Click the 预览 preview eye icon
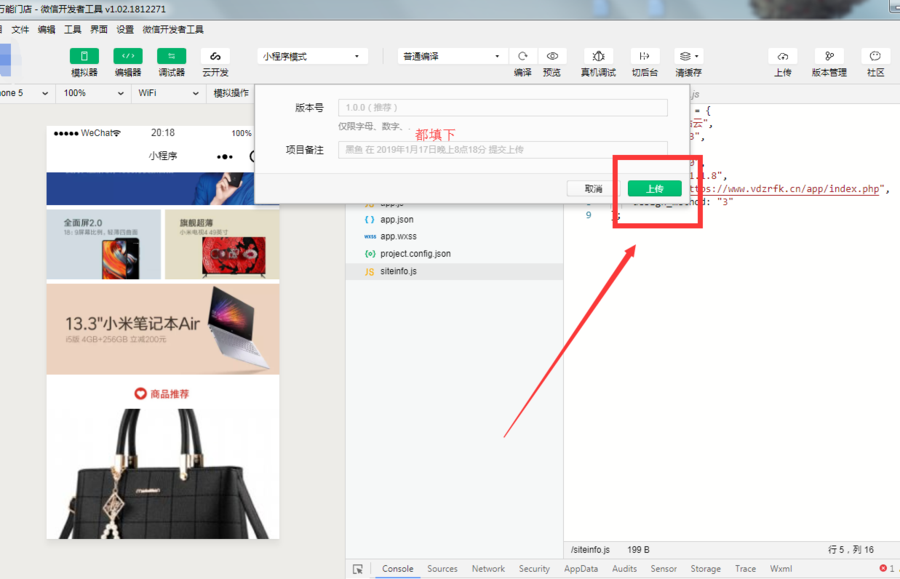 tap(552, 56)
